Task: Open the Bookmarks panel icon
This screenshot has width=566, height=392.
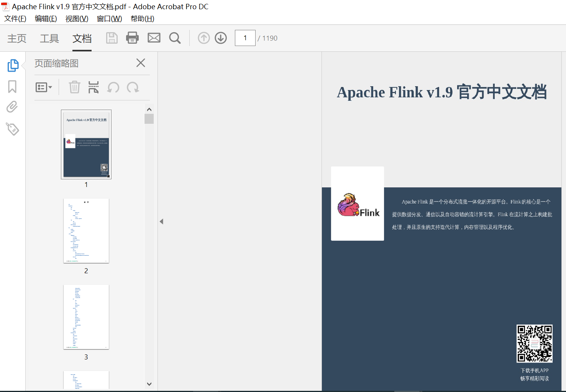Action: 12,87
